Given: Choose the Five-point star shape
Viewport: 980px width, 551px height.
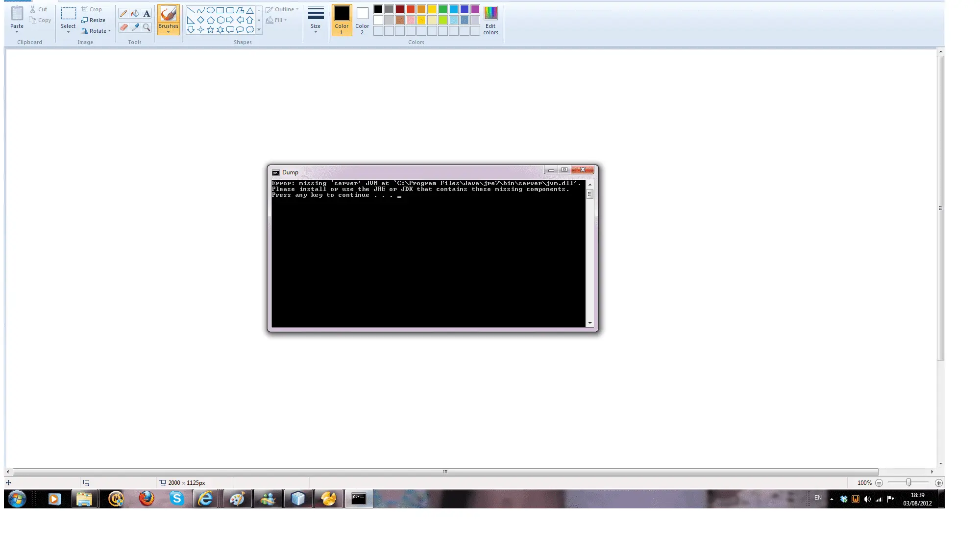Looking at the screenshot, I should click(x=211, y=30).
